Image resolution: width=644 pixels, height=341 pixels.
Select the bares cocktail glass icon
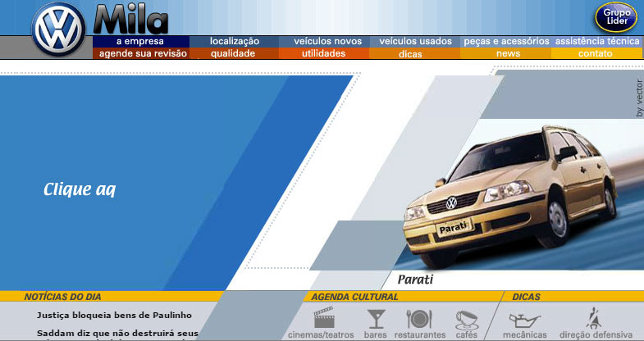pyautogui.click(x=377, y=319)
